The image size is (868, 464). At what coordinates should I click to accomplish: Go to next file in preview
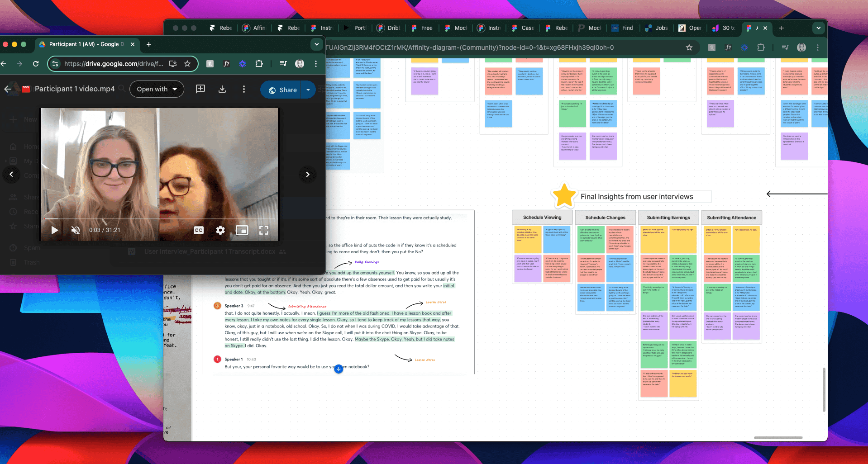point(308,174)
